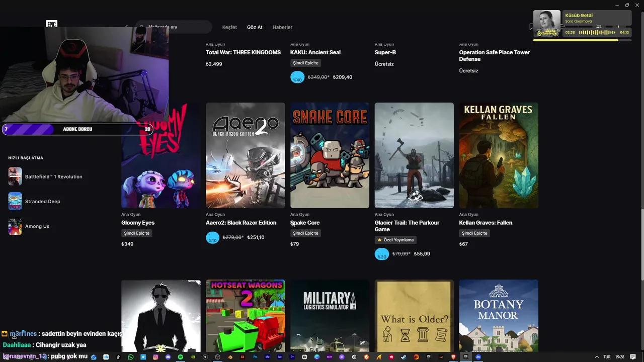Open Operation Safe Place Tower Defense title
This screenshot has width=644, height=362.
point(495,55)
